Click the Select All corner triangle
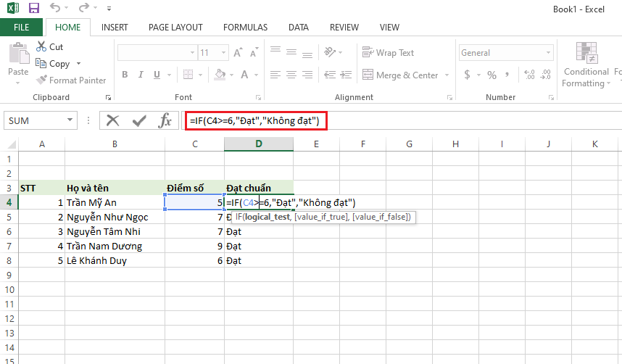Viewport: 622px width, 364px height. tap(12, 144)
